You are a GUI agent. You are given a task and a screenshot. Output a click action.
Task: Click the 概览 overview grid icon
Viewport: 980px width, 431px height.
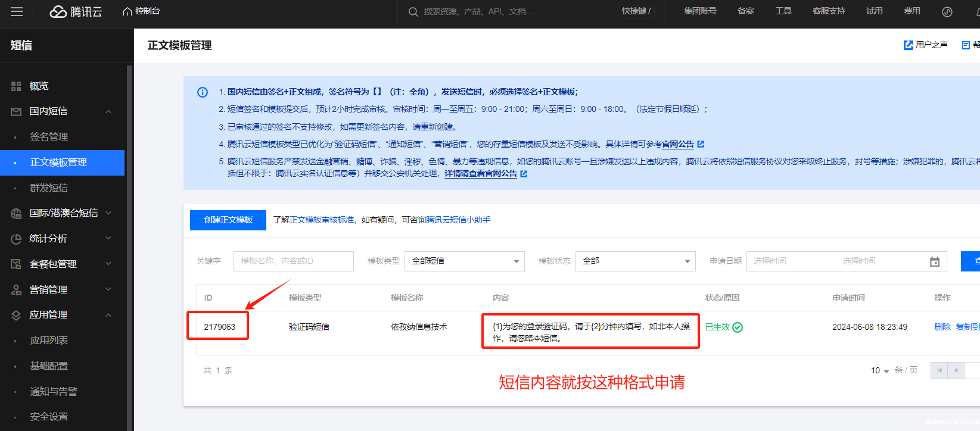point(16,86)
